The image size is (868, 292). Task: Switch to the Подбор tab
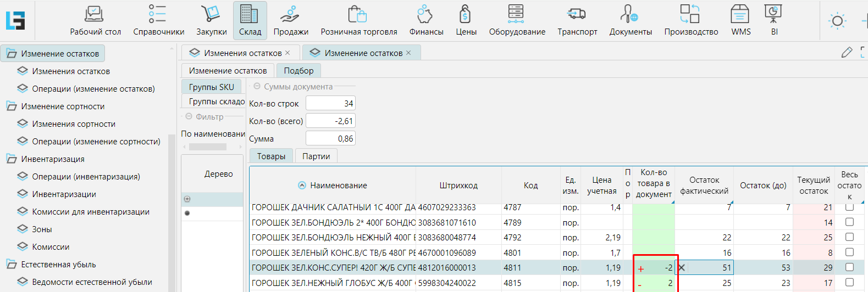tap(298, 71)
